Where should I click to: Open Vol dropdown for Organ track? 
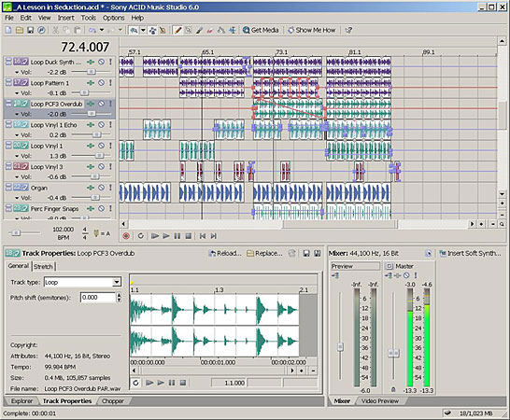17,198
